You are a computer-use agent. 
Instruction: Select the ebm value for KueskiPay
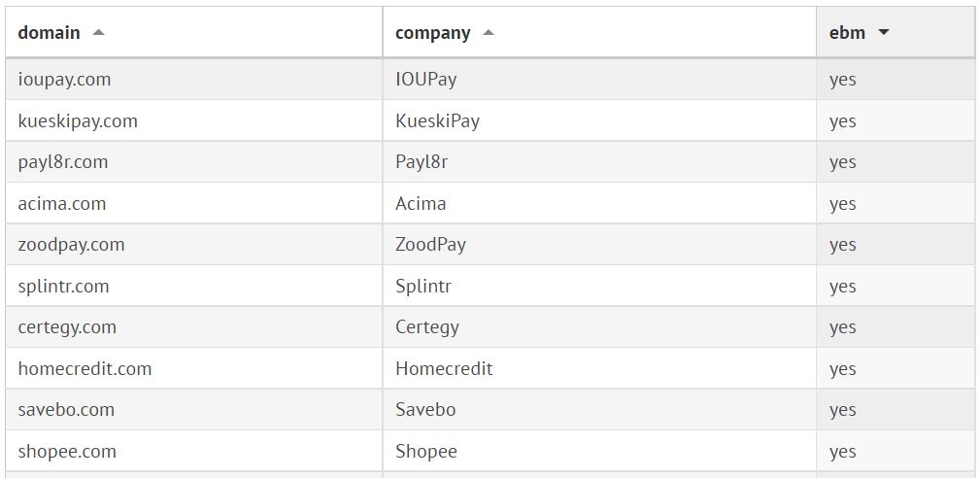coord(843,121)
